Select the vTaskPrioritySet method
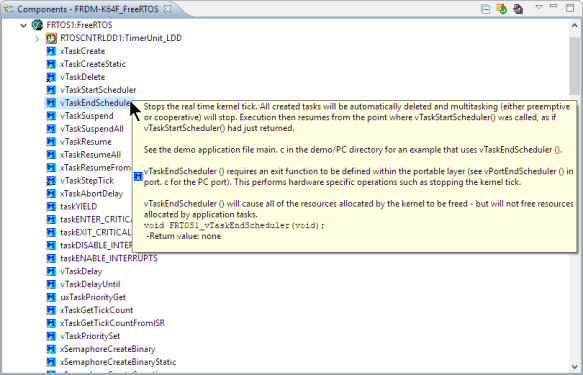The image size is (583, 375). 90,336
